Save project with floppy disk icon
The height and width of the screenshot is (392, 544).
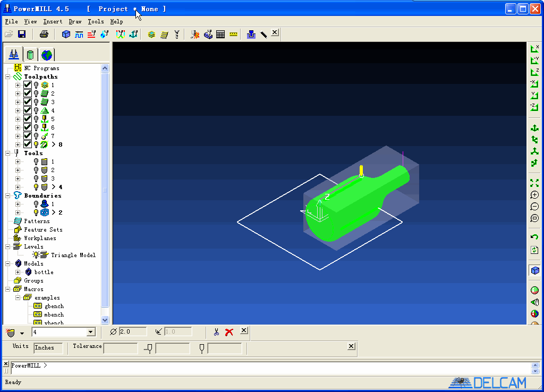pos(22,34)
